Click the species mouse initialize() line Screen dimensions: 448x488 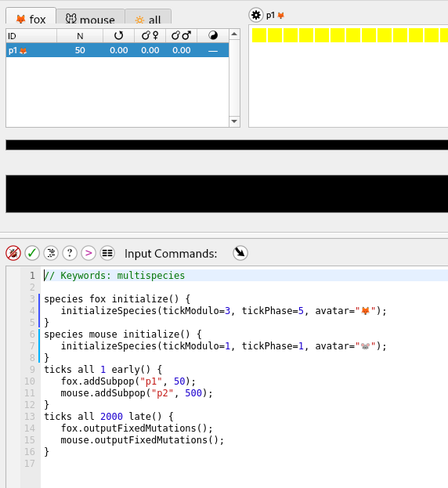[x=123, y=334]
